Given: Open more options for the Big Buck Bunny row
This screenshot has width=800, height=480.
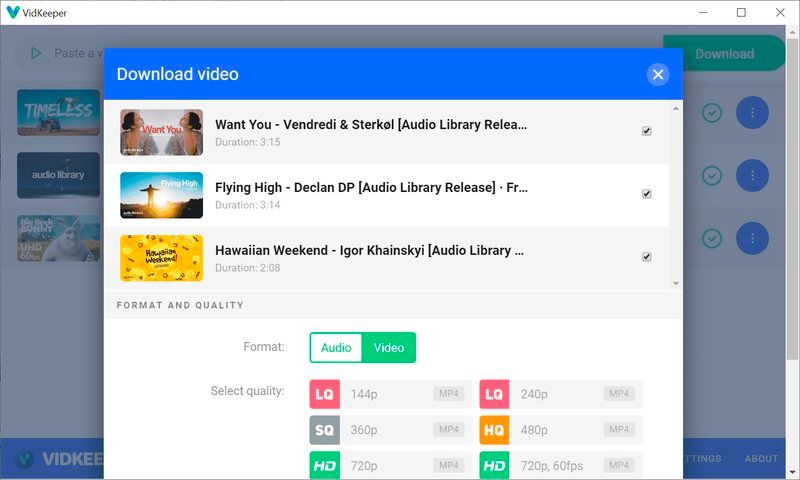Looking at the screenshot, I should point(752,238).
